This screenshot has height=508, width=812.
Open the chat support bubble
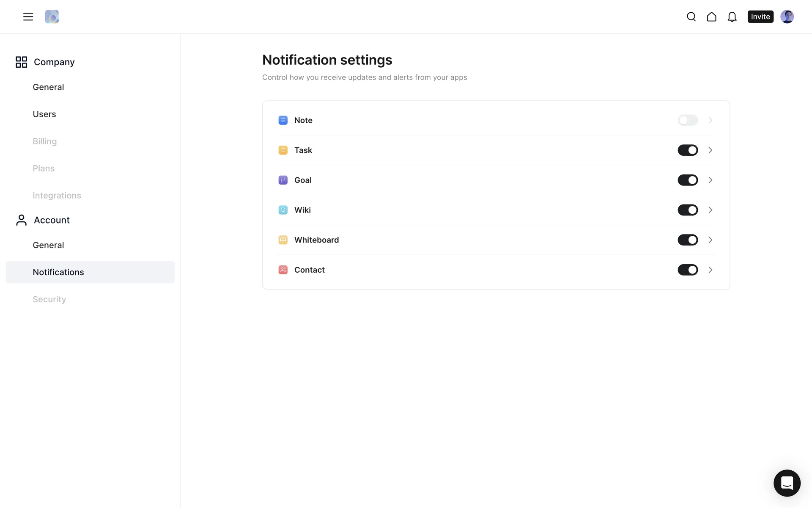[x=787, y=483]
